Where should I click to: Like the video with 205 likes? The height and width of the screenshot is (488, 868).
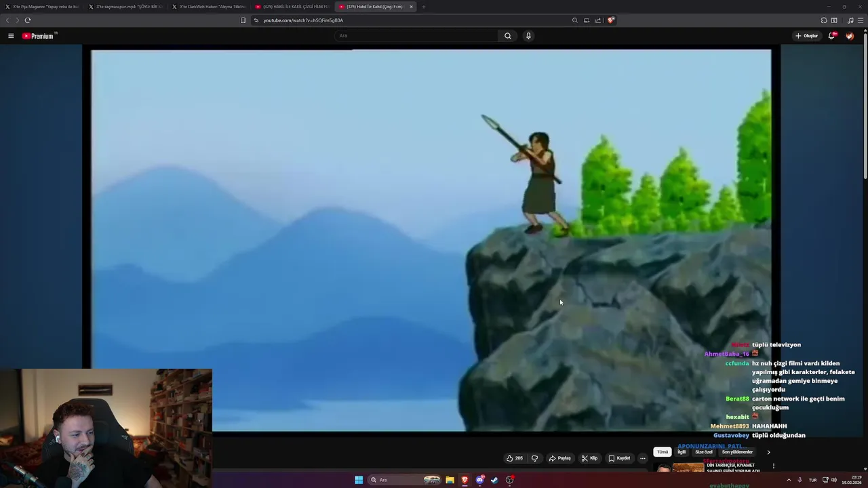point(515,458)
